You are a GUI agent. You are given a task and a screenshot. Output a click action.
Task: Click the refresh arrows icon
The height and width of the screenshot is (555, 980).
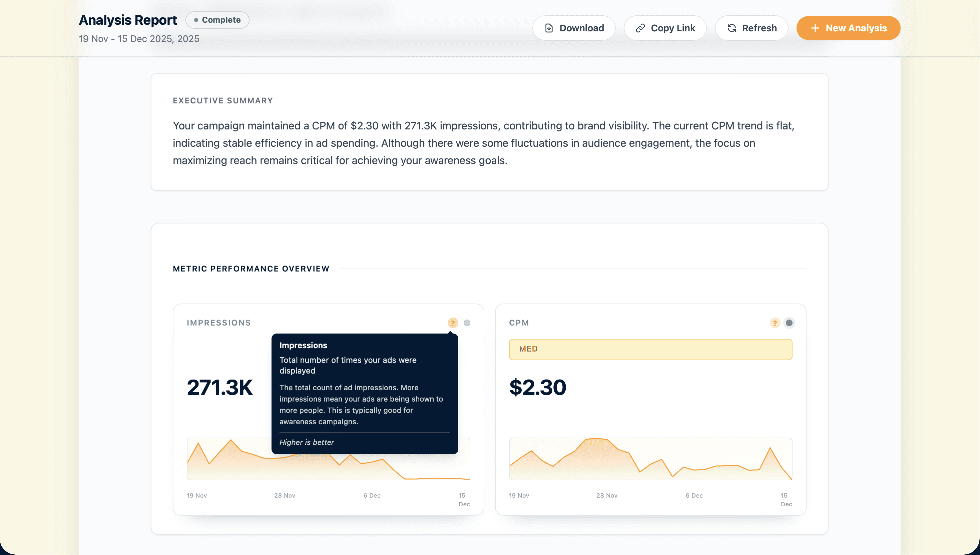point(731,28)
